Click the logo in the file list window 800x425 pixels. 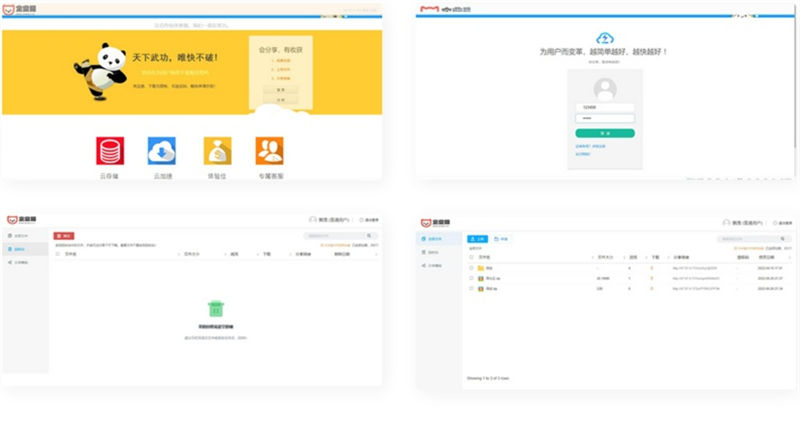tap(435, 223)
